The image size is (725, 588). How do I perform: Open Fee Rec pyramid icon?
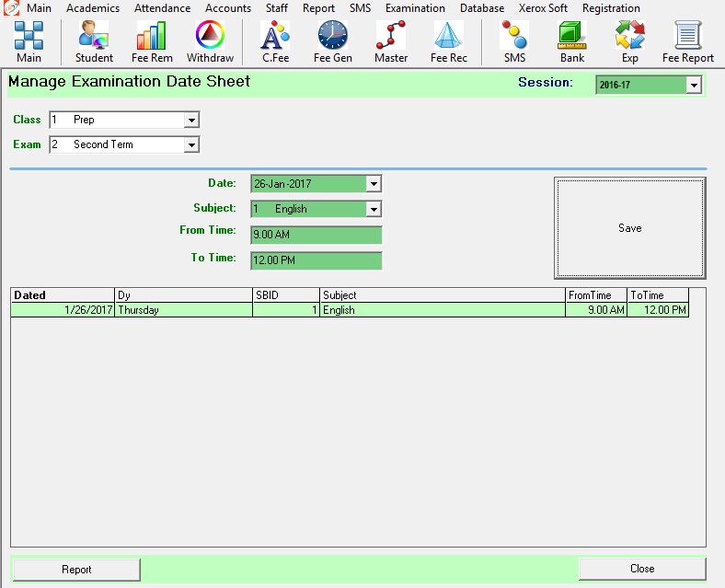coord(448,42)
